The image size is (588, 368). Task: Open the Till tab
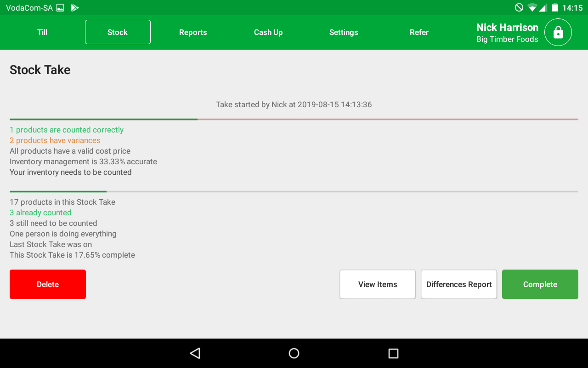click(x=42, y=32)
